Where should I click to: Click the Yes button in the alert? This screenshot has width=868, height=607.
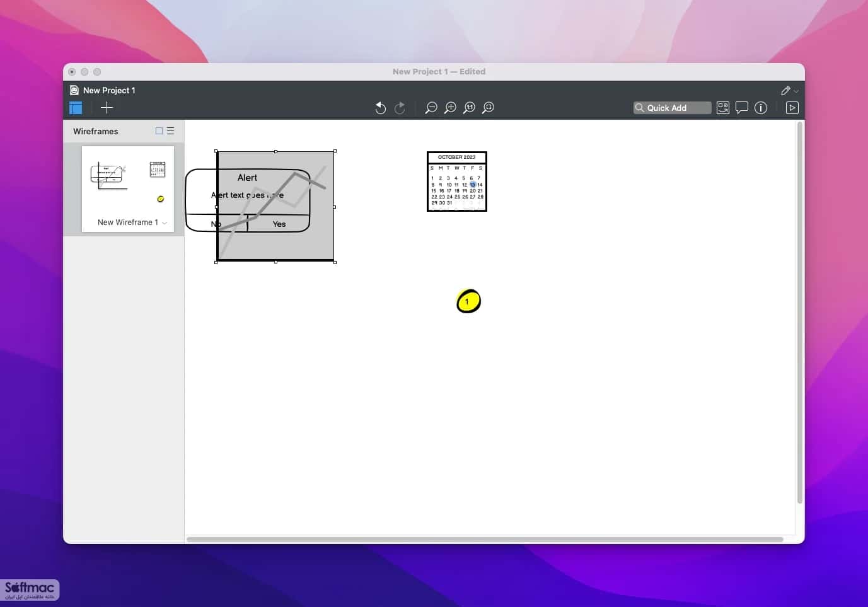click(279, 224)
